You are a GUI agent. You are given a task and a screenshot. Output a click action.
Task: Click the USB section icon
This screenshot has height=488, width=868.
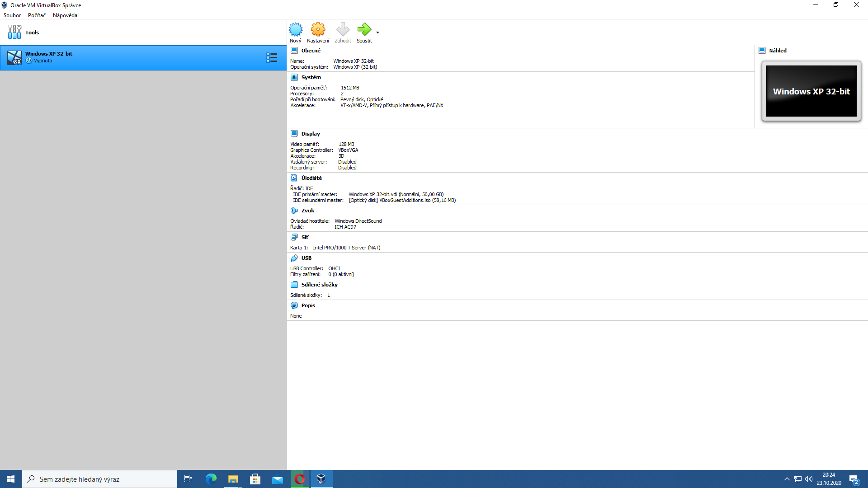pyautogui.click(x=294, y=258)
